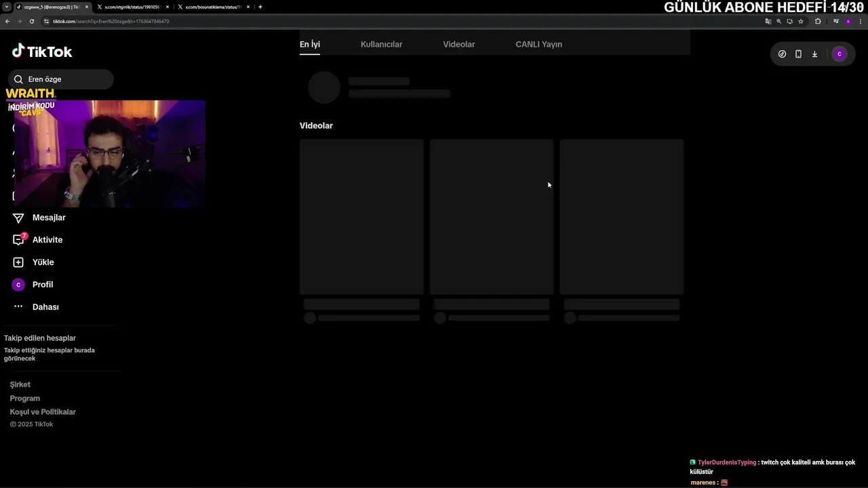Click the TikTok coin icon in the top-right pill
Viewport: 868px width, 488px height.
pos(782,54)
